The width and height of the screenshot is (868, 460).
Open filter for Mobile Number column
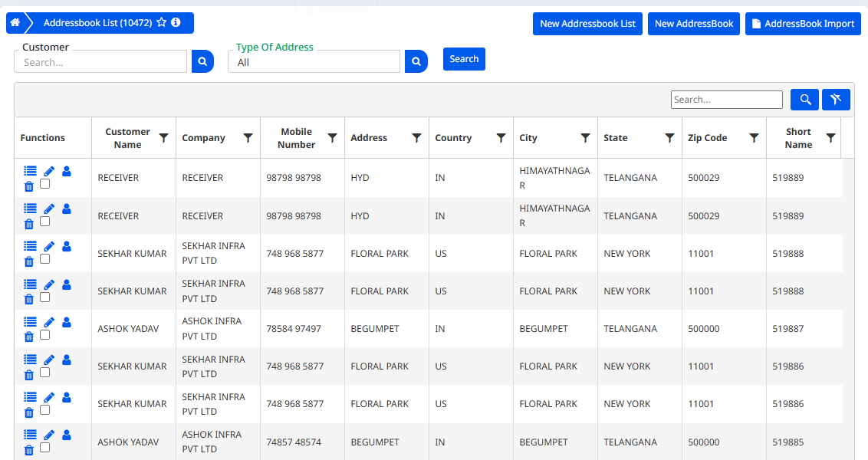[333, 138]
